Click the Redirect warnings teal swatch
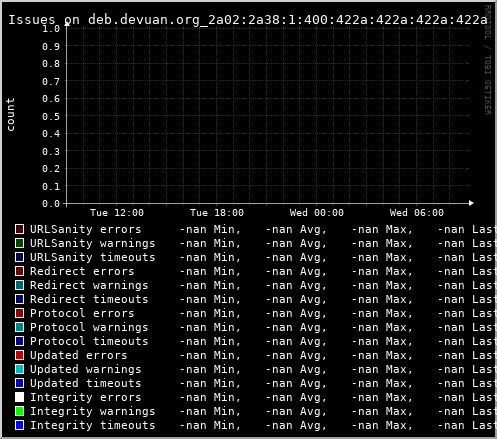The image size is (497, 439). (x=19, y=285)
